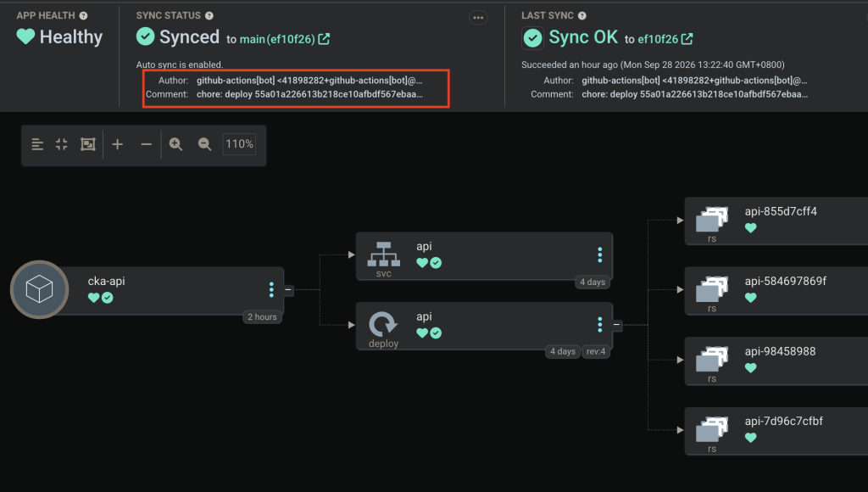Click the api-584697869f name label
The image size is (868, 492).
click(786, 281)
